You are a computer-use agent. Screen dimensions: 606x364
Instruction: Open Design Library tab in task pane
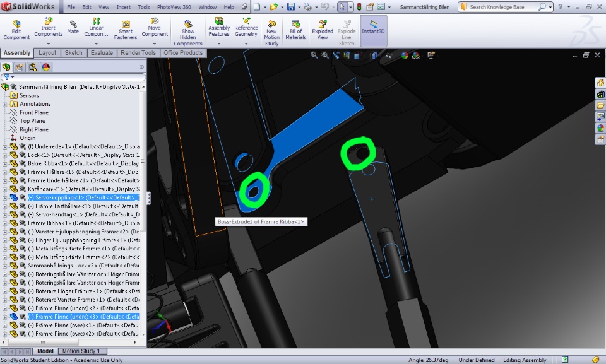600,94
